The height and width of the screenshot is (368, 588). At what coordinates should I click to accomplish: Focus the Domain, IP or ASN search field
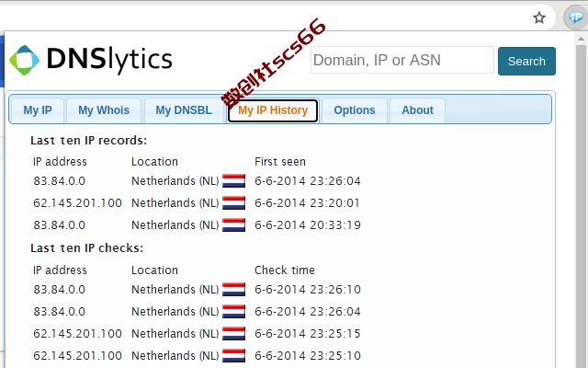click(x=402, y=61)
